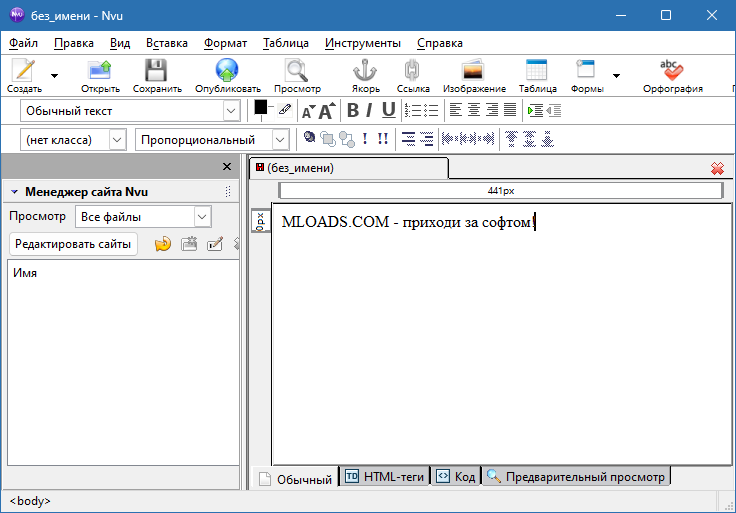Click the single exclamation emphasis icon
The image size is (736, 513).
tap(365, 138)
